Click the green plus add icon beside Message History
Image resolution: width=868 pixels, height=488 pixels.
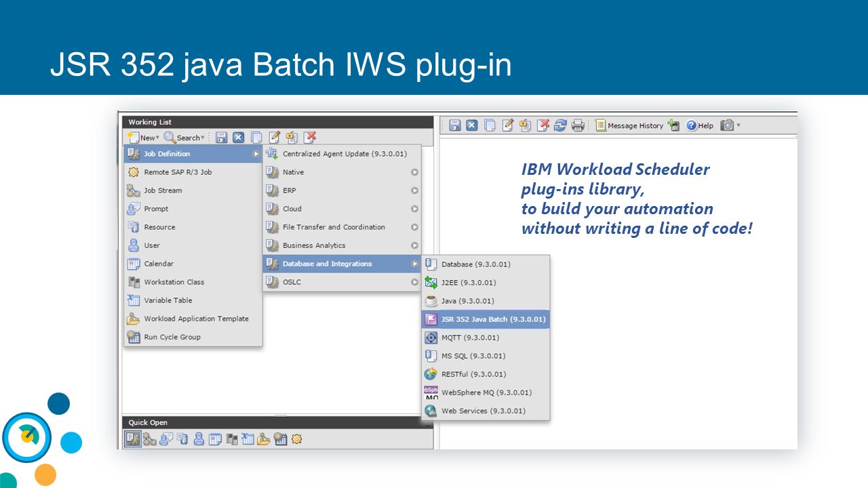[673, 125]
